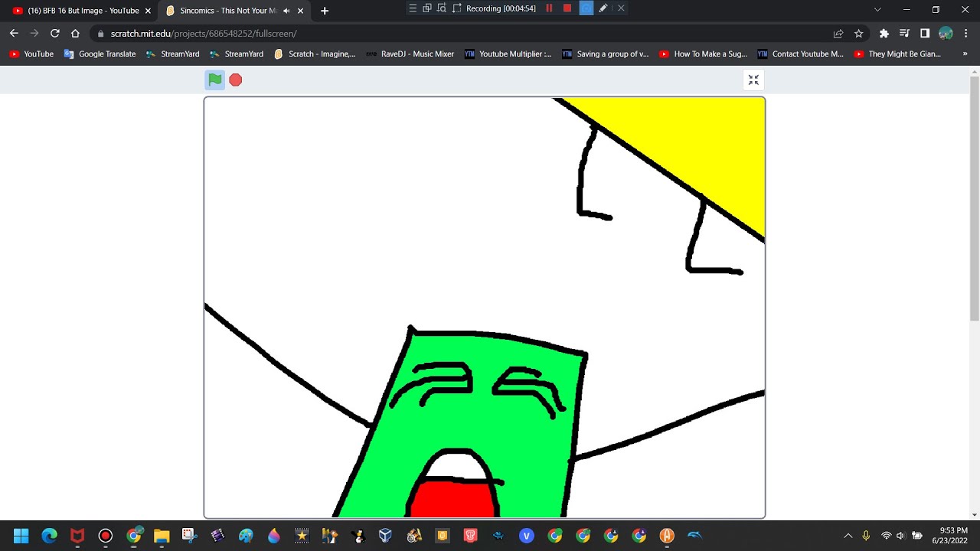The width and height of the screenshot is (980, 551).
Task: Launch Microsoft Edge from the taskbar
Action: coord(49,536)
